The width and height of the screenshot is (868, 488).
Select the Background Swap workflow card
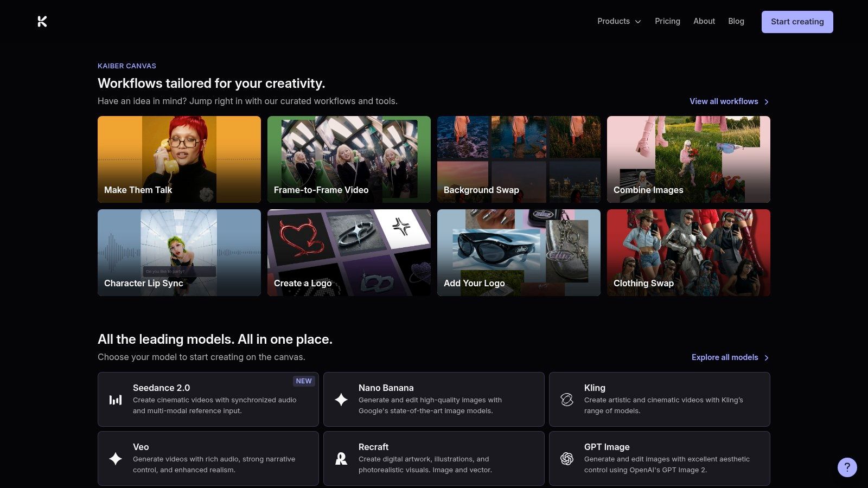coord(519,159)
